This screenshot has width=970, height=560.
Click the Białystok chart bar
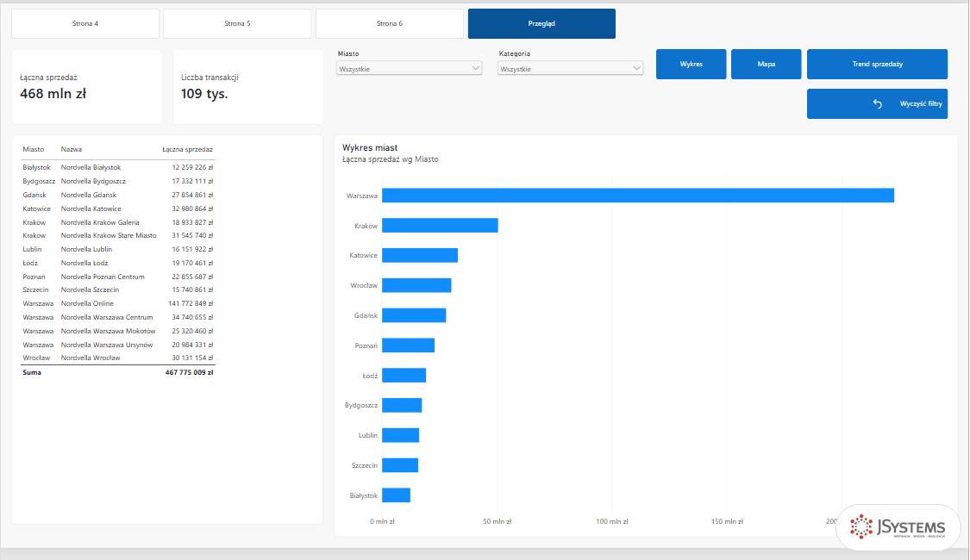pos(396,495)
